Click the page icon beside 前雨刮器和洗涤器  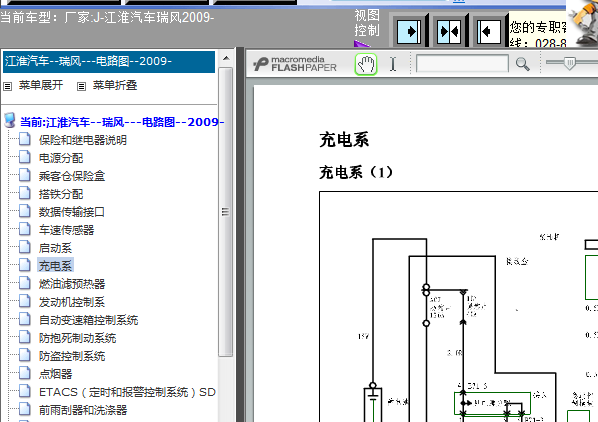(25, 409)
